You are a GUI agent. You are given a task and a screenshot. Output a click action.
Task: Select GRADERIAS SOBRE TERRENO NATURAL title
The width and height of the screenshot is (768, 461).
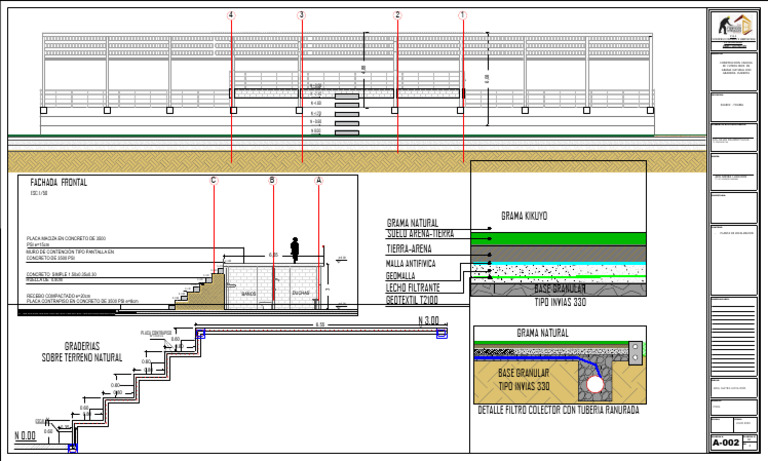82,352
